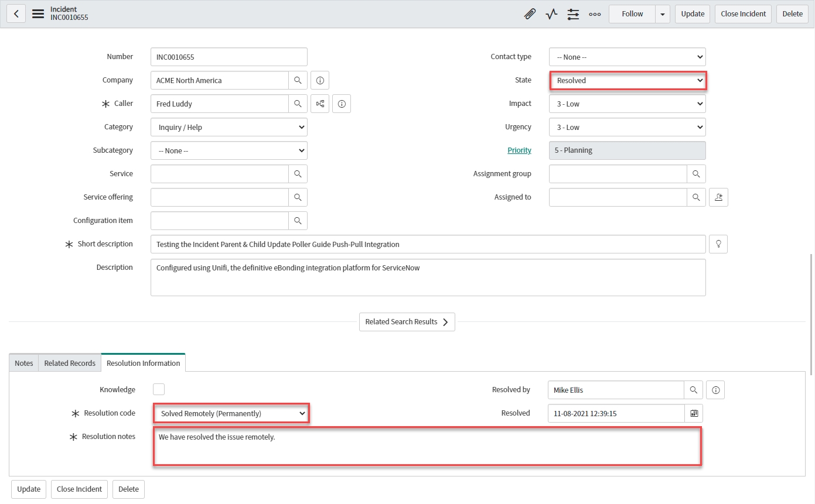Expand the Follow button dropdown arrow

(x=663, y=14)
